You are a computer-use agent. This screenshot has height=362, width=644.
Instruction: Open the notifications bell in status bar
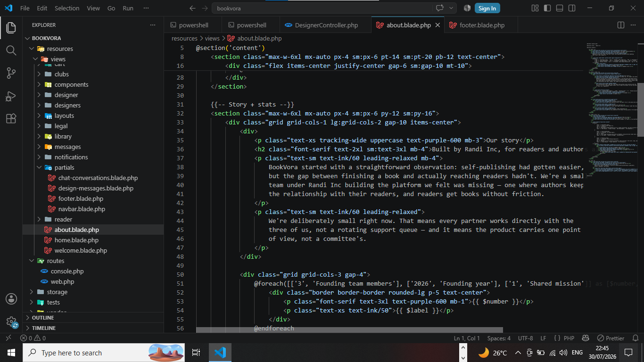635,338
